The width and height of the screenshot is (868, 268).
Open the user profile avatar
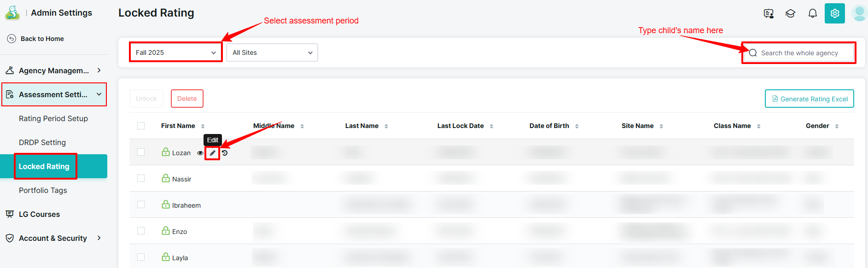859,13
